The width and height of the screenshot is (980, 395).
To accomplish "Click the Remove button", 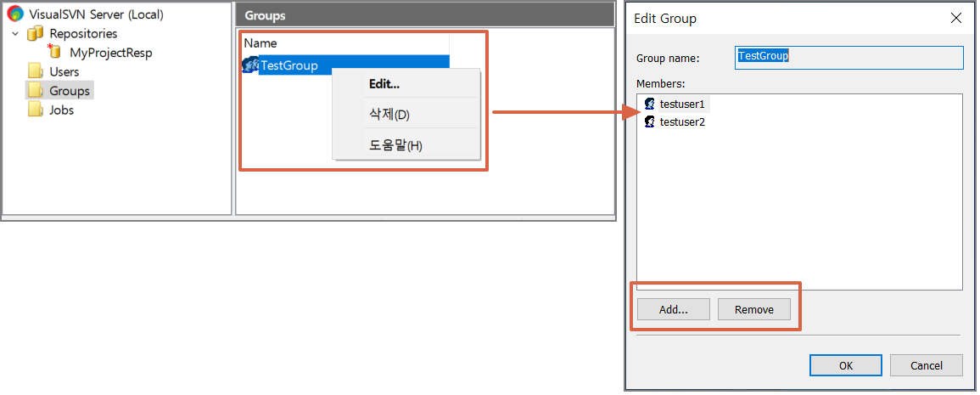I will (x=753, y=309).
